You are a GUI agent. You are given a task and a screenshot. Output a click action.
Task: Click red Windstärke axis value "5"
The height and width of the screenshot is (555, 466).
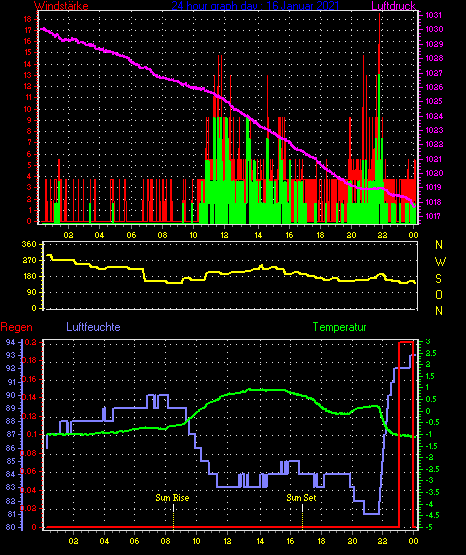(x=29, y=165)
